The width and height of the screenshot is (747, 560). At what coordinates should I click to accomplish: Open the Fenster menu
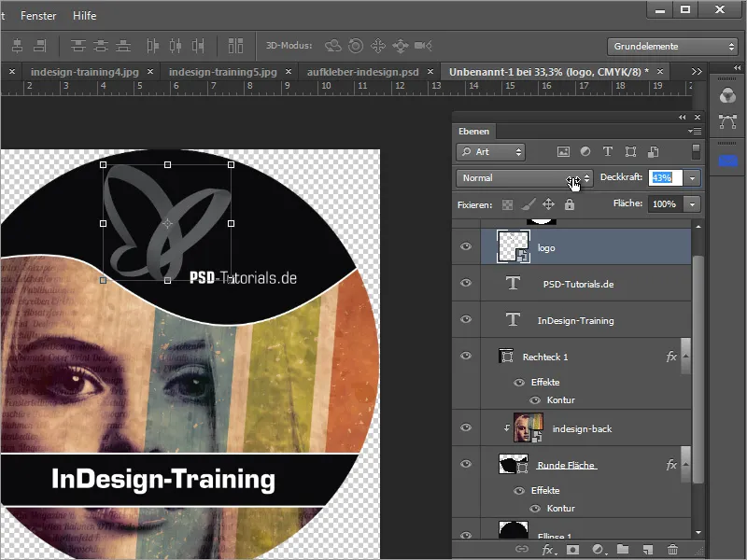pos(38,16)
